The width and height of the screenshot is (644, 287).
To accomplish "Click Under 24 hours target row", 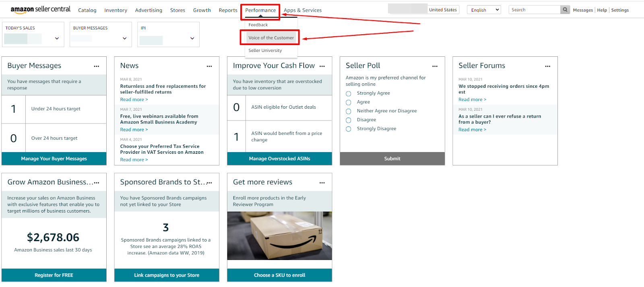I will 54,109.
